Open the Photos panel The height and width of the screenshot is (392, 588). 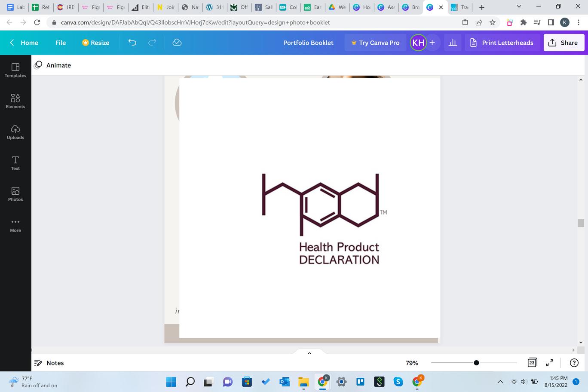tap(15, 194)
